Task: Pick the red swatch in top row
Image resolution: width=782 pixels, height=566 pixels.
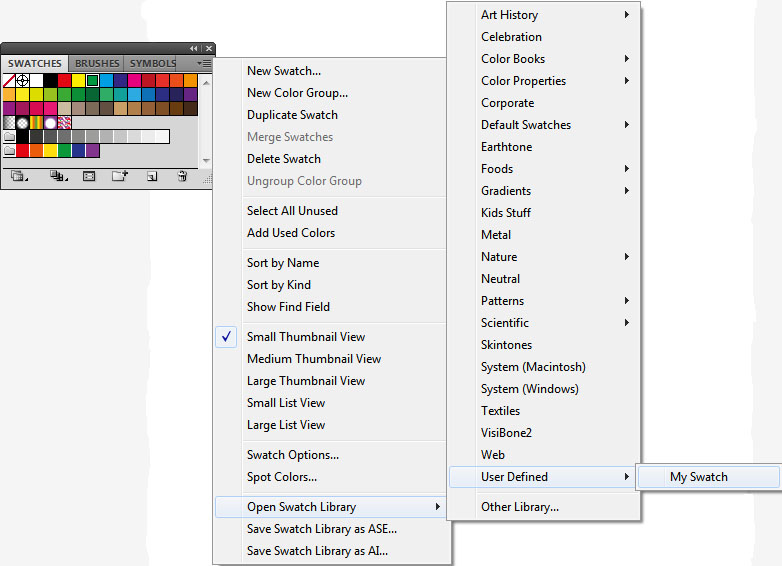Action: point(64,80)
